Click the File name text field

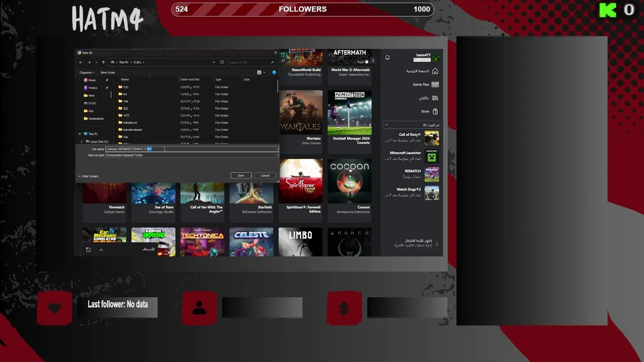click(192, 149)
